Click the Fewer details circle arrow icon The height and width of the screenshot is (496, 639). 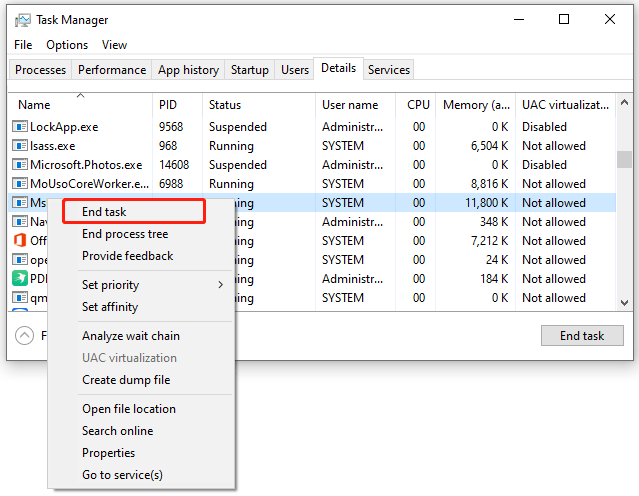(25, 336)
